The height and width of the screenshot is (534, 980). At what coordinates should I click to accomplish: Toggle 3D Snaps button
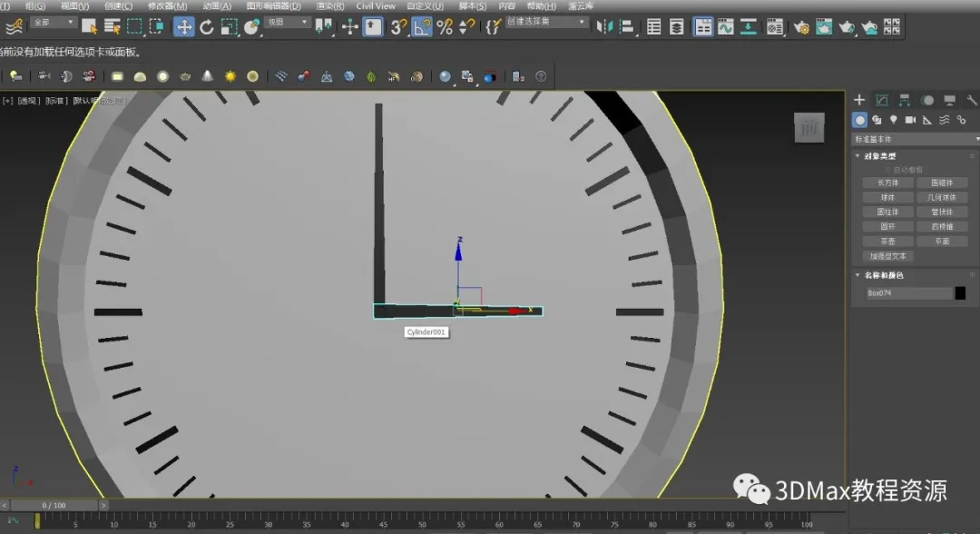pyautogui.click(x=398, y=27)
